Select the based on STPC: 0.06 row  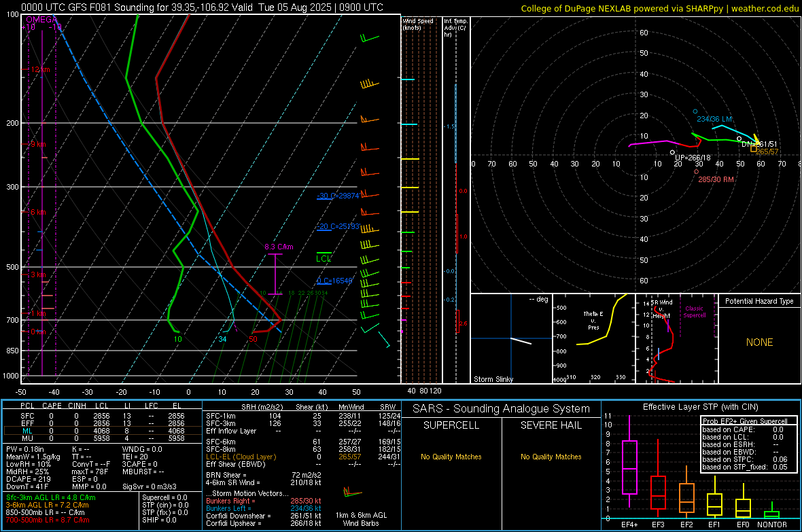click(x=745, y=459)
